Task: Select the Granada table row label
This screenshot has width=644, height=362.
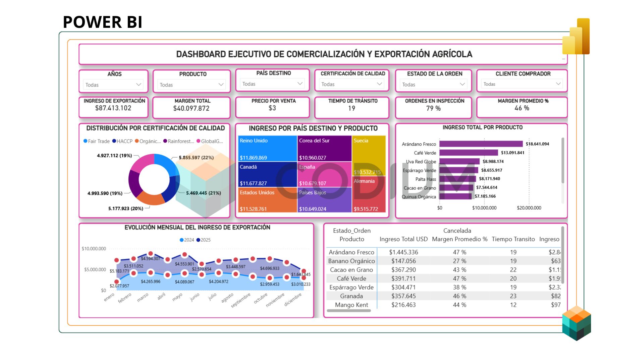Action: tap(352, 296)
